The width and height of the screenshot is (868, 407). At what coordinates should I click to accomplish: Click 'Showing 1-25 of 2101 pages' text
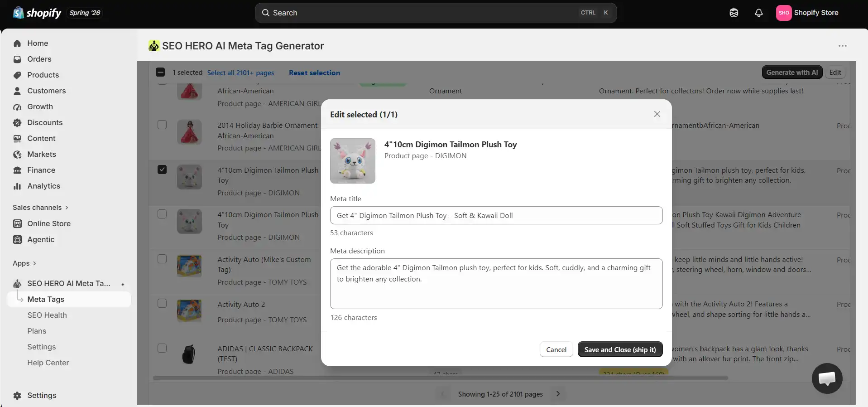pyautogui.click(x=500, y=394)
